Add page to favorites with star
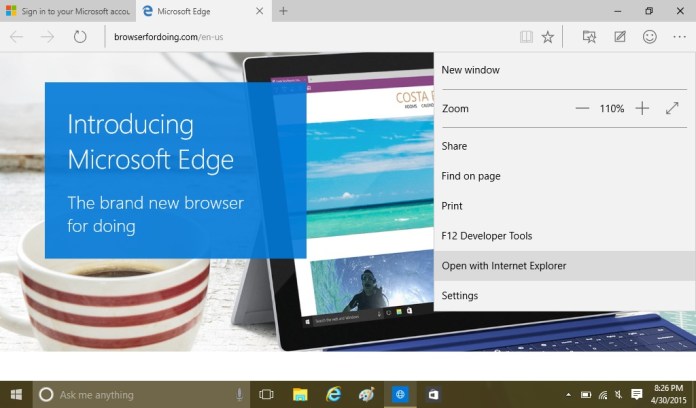The width and height of the screenshot is (696, 408). pos(548,37)
